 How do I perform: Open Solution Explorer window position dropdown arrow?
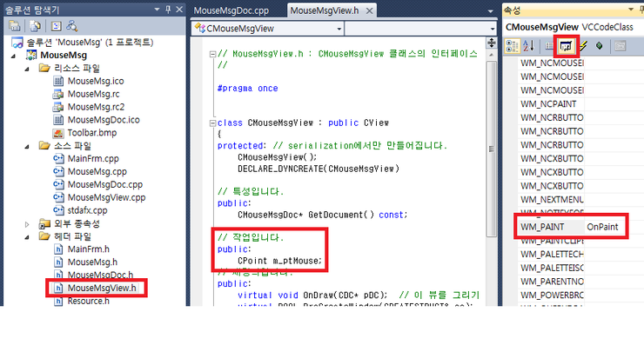tap(157, 9)
